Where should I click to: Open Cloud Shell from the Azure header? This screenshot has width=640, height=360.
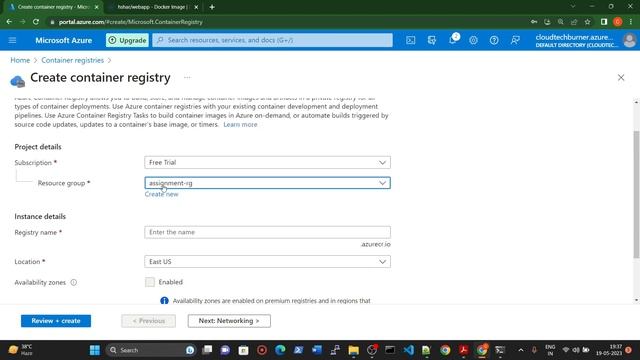click(411, 40)
